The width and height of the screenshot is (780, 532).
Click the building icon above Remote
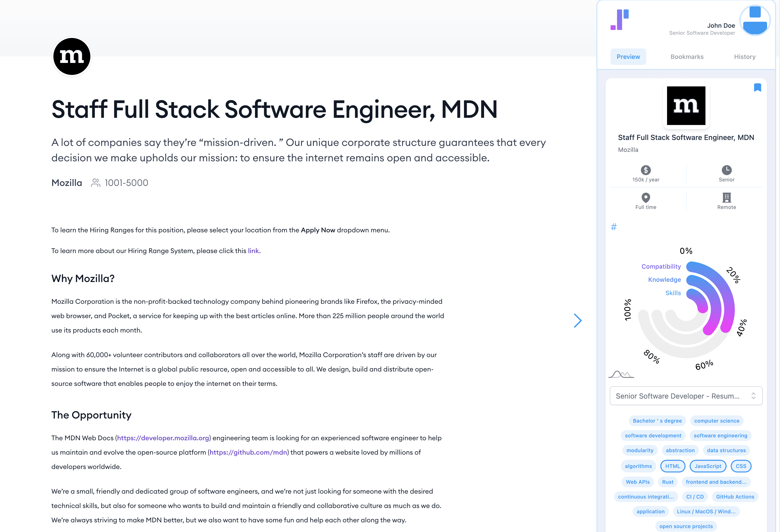pyautogui.click(x=727, y=198)
